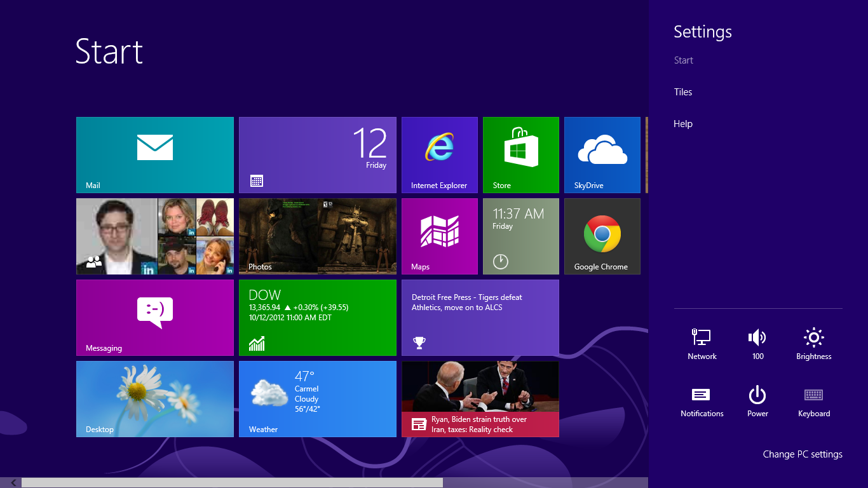
Task: Open the DOW finance tile
Action: click(318, 318)
